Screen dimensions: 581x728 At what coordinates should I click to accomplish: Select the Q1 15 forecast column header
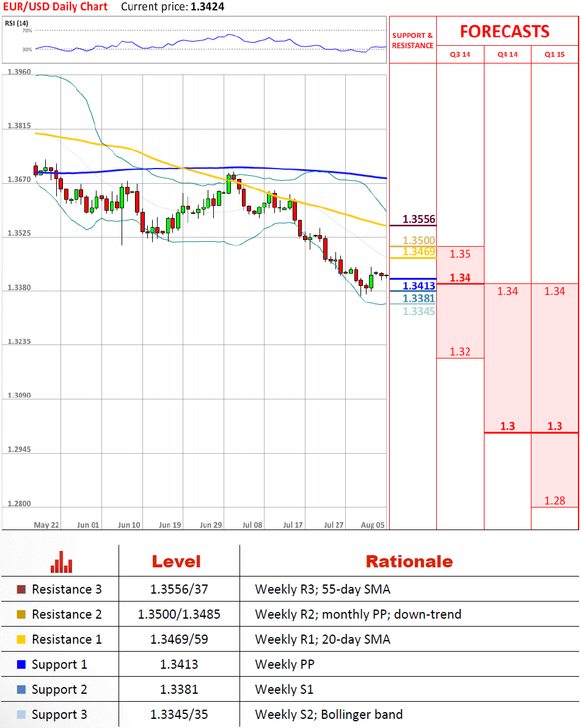(x=555, y=54)
